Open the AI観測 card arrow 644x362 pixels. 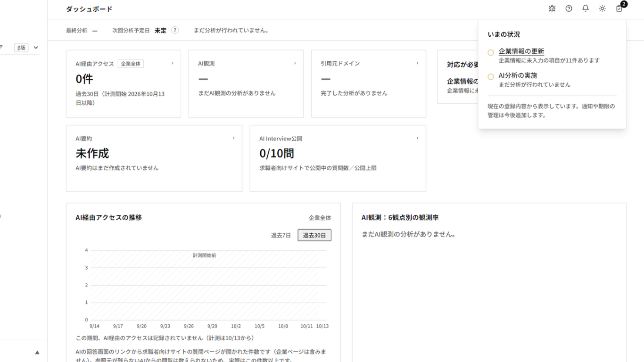pyautogui.click(x=295, y=63)
